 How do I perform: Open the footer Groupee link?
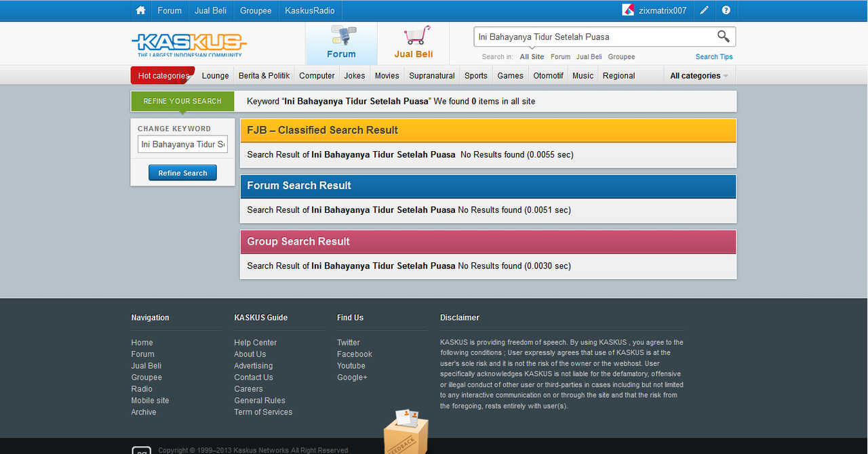coord(147,377)
